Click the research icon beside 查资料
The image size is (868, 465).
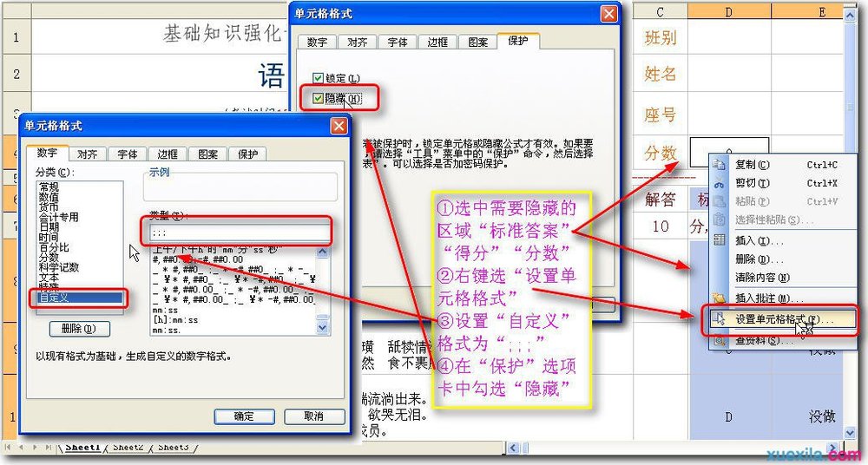pyautogui.click(x=719, y=340)
